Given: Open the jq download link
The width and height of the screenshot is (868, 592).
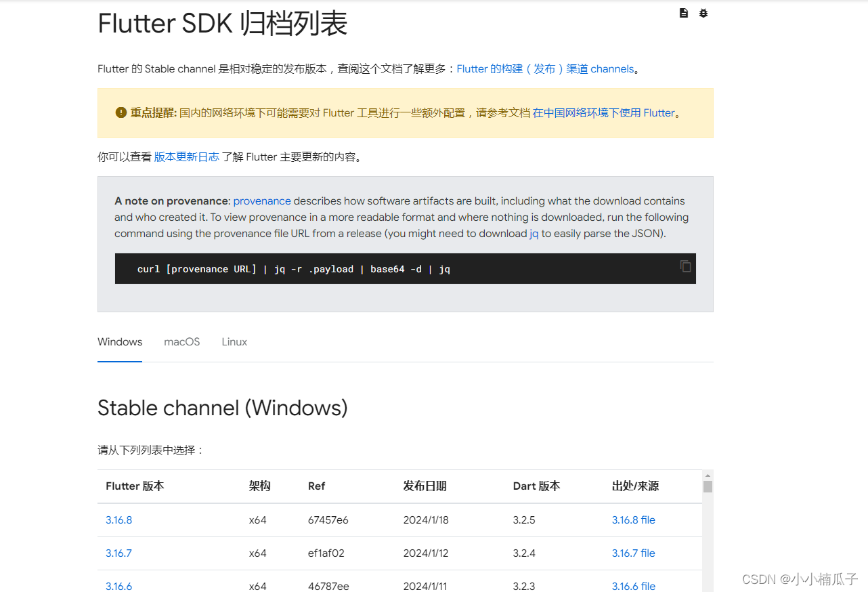Looking at the screenshot, I should pos(534,234).
